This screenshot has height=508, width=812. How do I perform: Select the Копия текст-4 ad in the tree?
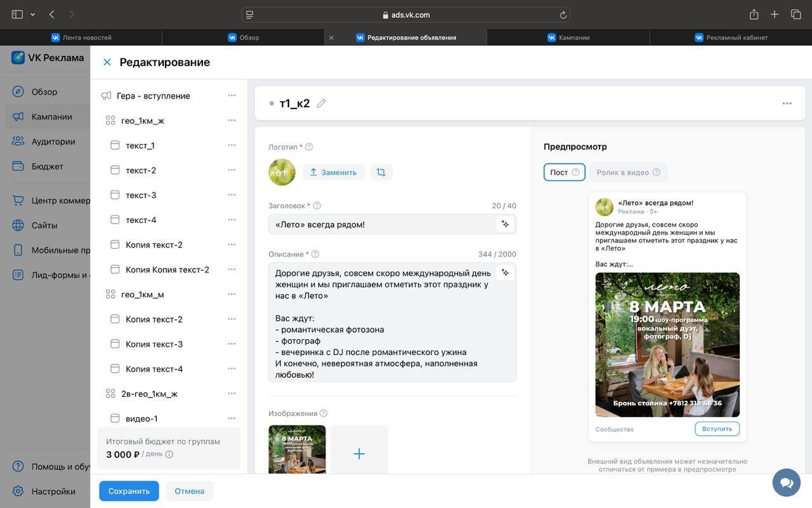pyautogui.click(x=154, y=369)
